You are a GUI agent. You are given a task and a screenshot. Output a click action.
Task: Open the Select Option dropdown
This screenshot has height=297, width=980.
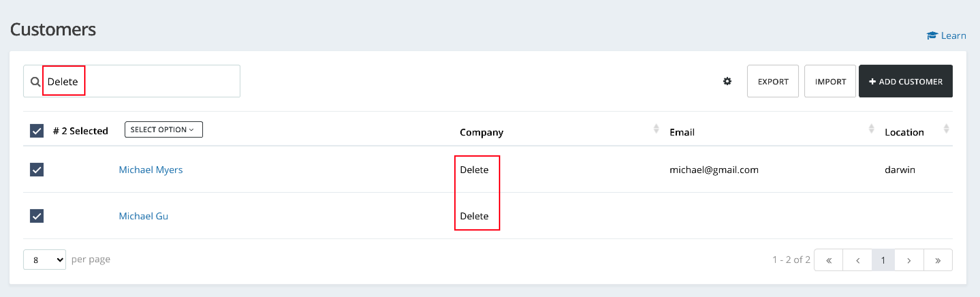tap(163, 129)
